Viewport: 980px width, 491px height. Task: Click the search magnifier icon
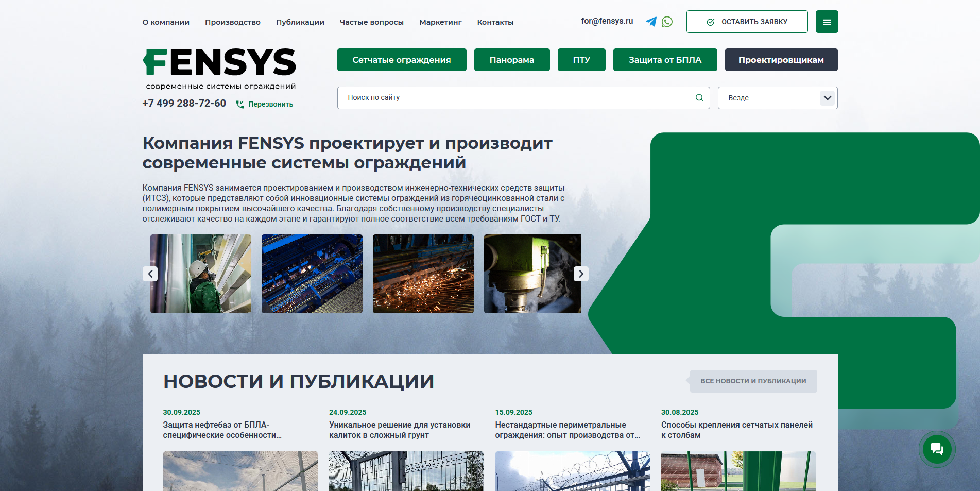[x=699, y=97]
